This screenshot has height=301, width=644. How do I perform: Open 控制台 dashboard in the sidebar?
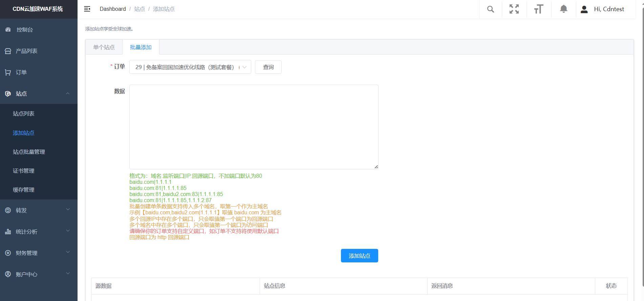25,30
